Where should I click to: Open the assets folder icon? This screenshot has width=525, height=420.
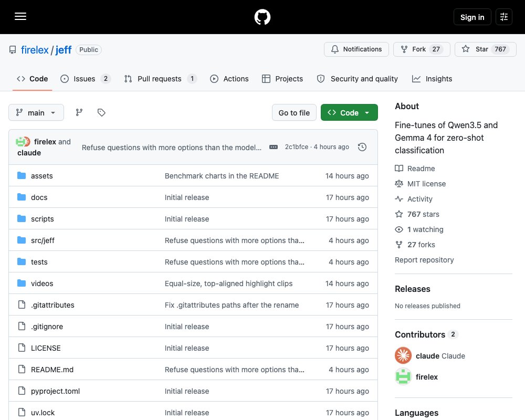pos(22,175)
